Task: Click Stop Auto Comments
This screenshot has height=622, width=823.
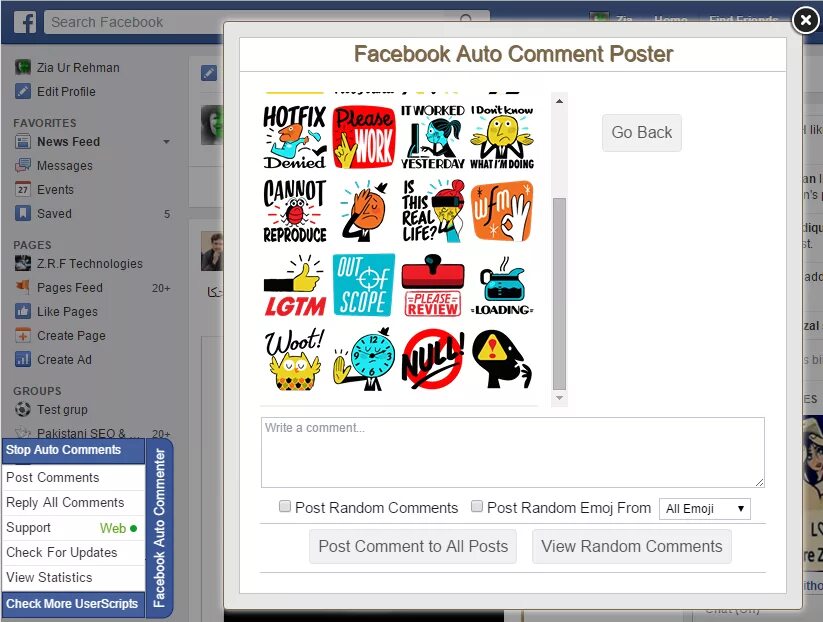Action: tap(73, 450)
